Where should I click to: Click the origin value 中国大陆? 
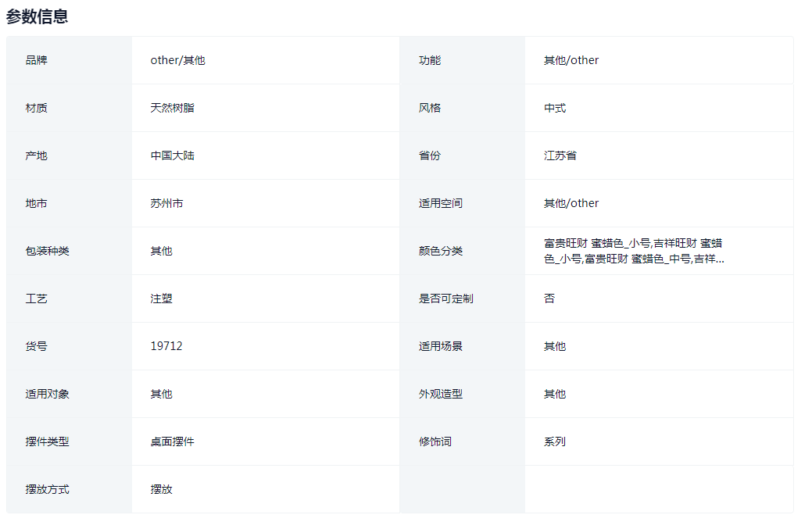[173, 155]
